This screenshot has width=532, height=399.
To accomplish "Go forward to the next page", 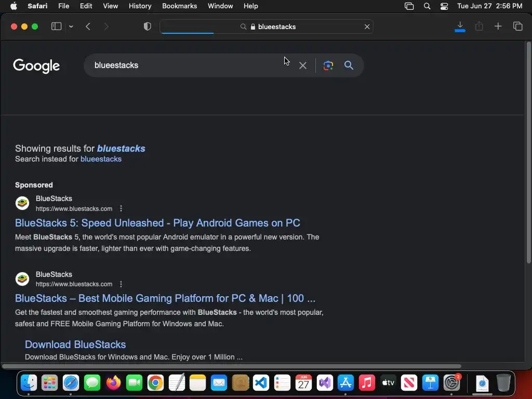I will click(x=106, y=26).
